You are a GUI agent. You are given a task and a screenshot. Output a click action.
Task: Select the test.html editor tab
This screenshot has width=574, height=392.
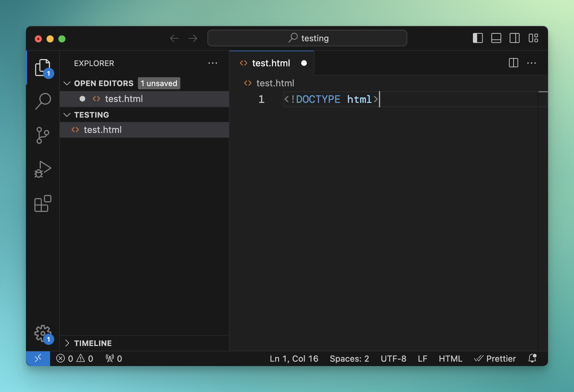pos(271,63)
